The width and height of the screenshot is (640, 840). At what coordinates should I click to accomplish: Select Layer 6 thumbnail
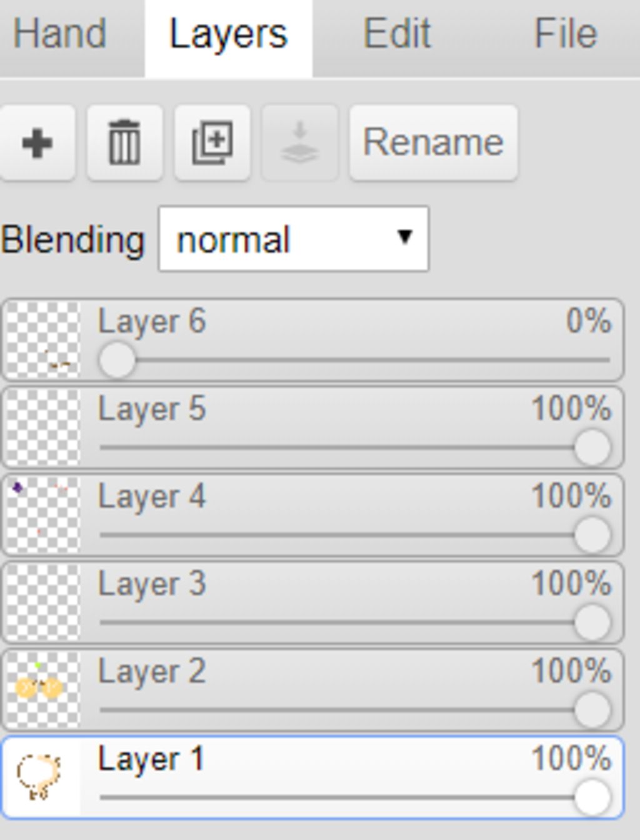[43, 341]
